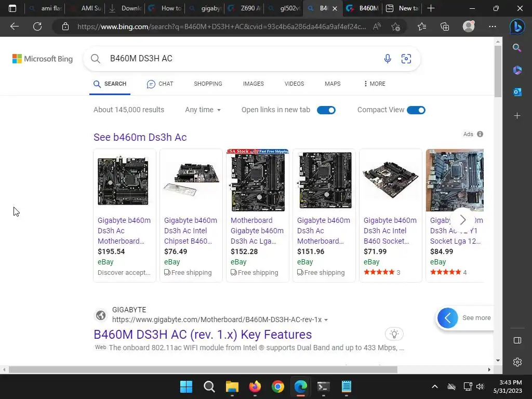Show next shopping ads carousel arrow
This screenshot has width=532, height=399.
pos(463,220)
